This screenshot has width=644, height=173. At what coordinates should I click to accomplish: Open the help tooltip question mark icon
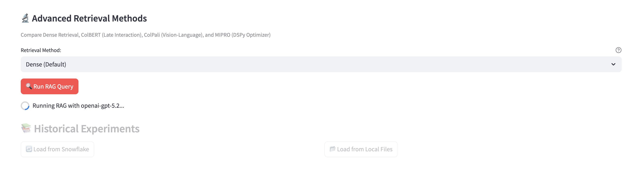click(618, 50)
